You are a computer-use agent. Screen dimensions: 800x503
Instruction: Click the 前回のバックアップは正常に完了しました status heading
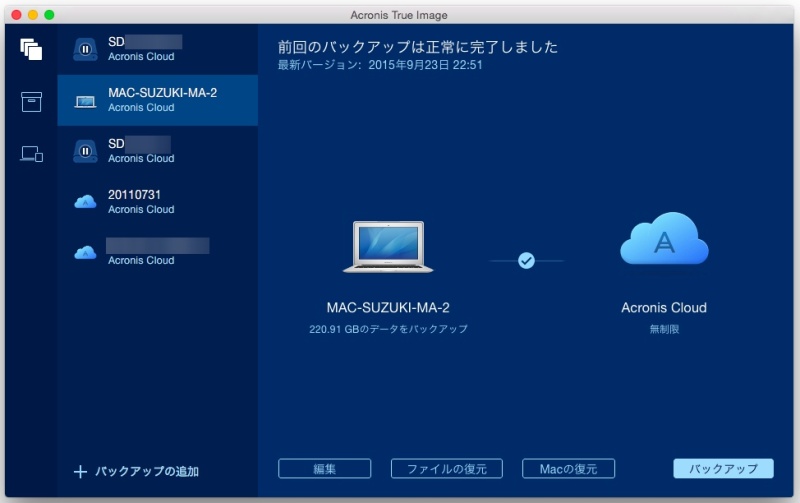[417, 47]
